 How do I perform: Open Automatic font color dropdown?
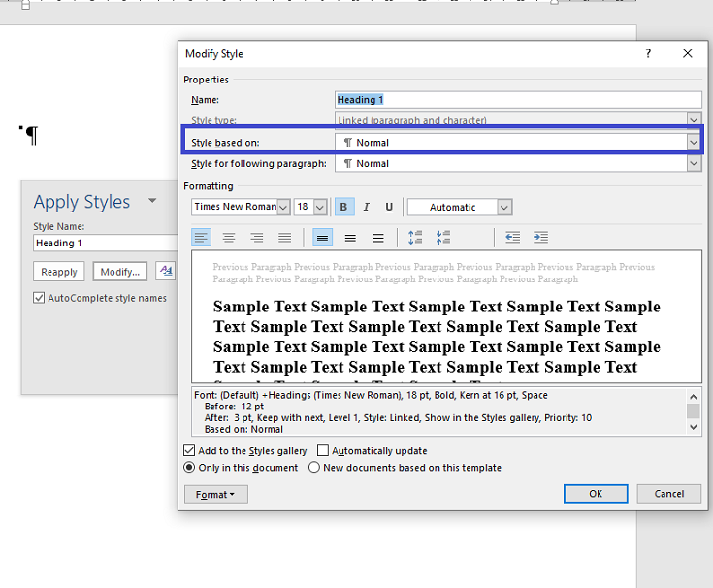click(503, 208)
